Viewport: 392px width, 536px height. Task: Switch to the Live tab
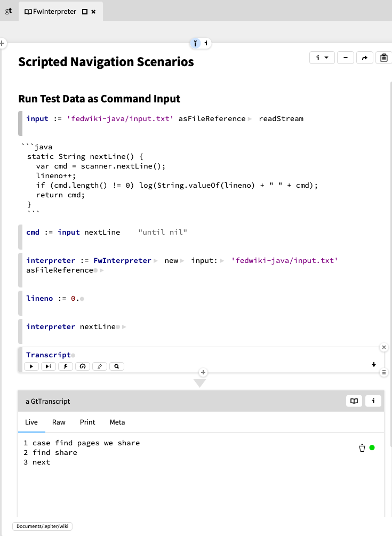pyautogui.click(x=31, y=422)
